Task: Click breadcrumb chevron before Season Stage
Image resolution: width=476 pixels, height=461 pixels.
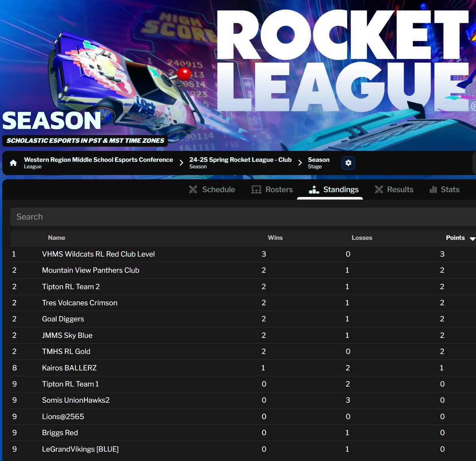Action: (300, 163)
